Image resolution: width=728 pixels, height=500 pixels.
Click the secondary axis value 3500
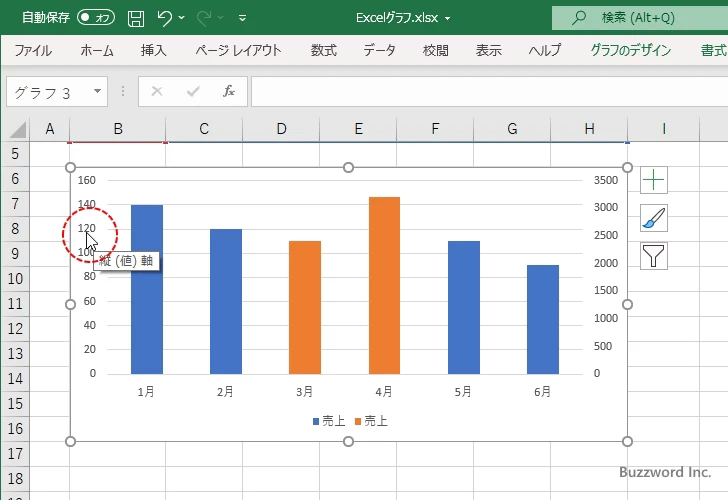(x=606, y=181)
